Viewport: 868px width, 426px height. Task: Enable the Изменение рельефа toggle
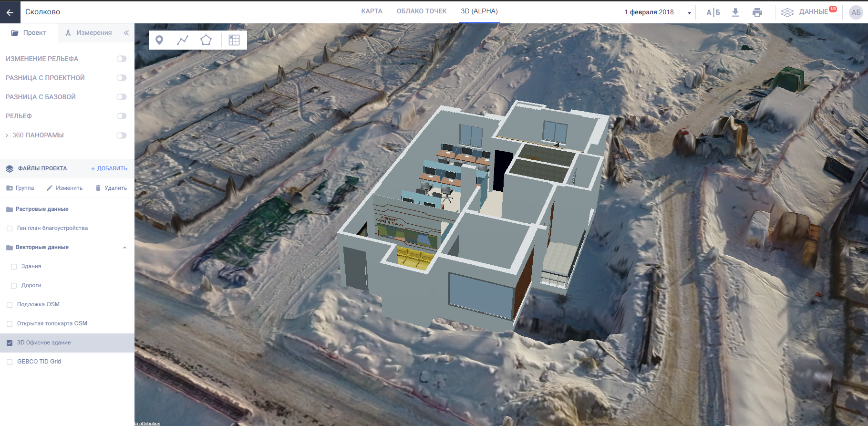click(x=122, y=59)
